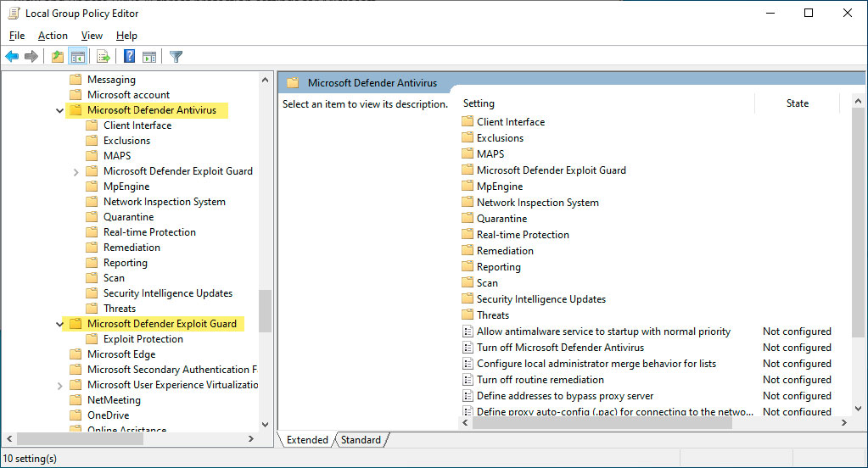Click settings list vertical scrollbar up arrow
The width and height of the screenshot is (868, 468).
coord(858,101)
